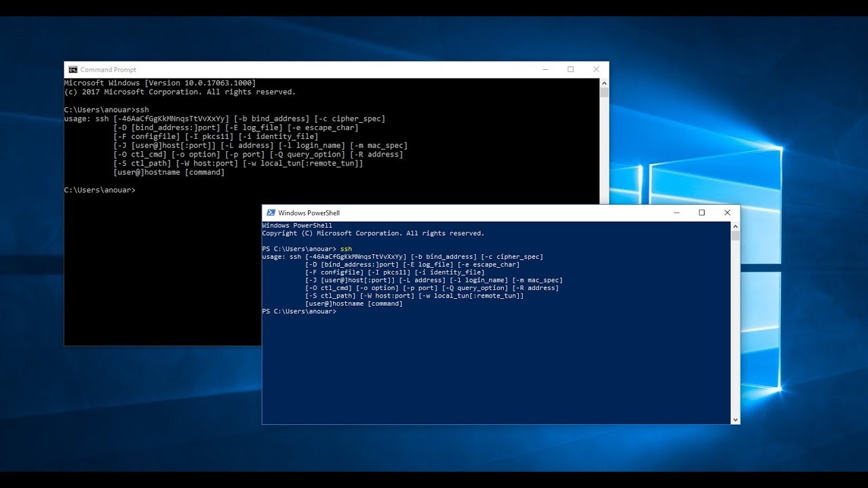Click "[-F configfile]" line in Command Prompt

(x=215, y=136)
